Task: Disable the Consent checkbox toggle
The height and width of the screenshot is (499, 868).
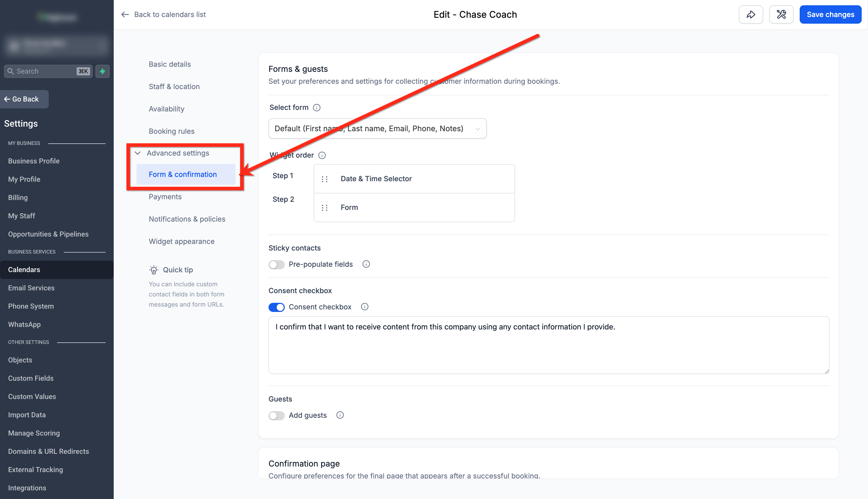Action: coord(277,307)
